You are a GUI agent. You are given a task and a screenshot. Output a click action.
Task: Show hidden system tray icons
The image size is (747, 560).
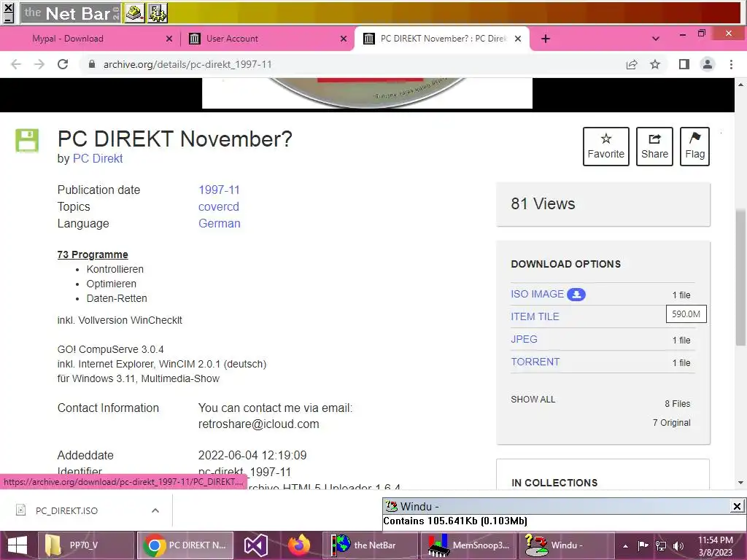coord(625,546)
